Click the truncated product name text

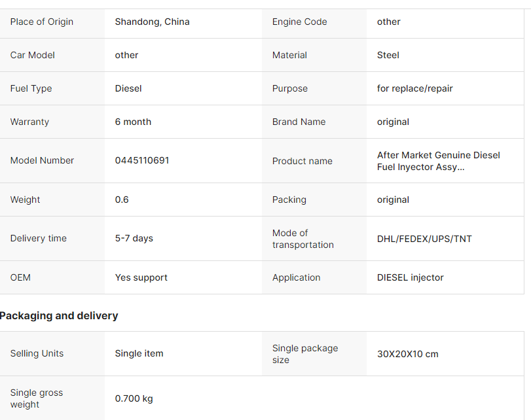point(439,161)
